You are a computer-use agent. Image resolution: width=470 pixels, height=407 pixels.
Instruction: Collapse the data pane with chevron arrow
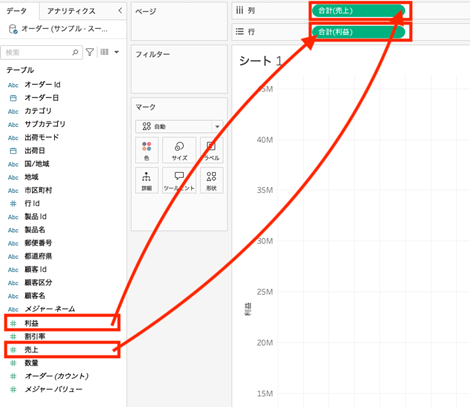click(120, 11)
